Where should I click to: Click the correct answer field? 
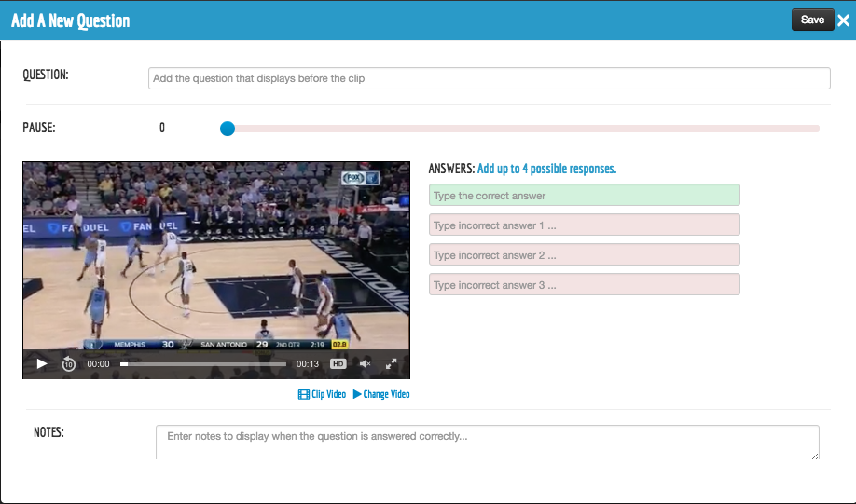pyautogui.click(x=584, y=196)
